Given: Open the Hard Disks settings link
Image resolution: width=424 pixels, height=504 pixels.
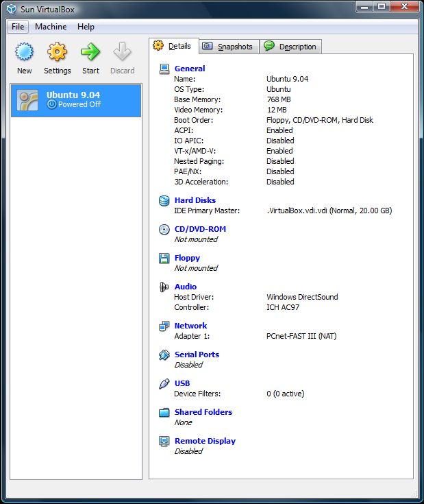Looking at the screenshot, I should (x=195, y=200).
